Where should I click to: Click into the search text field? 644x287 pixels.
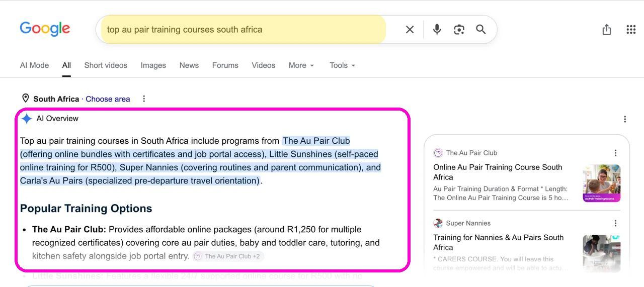[x=243, y=30]
